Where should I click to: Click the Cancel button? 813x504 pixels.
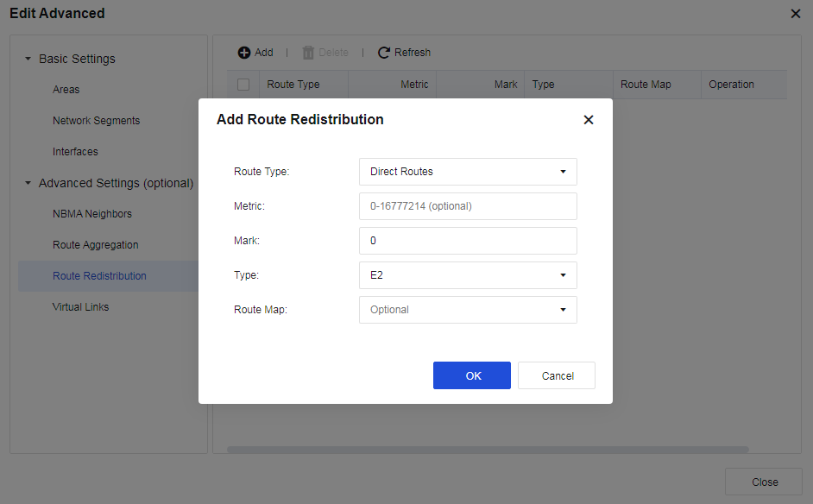[557, 375]
